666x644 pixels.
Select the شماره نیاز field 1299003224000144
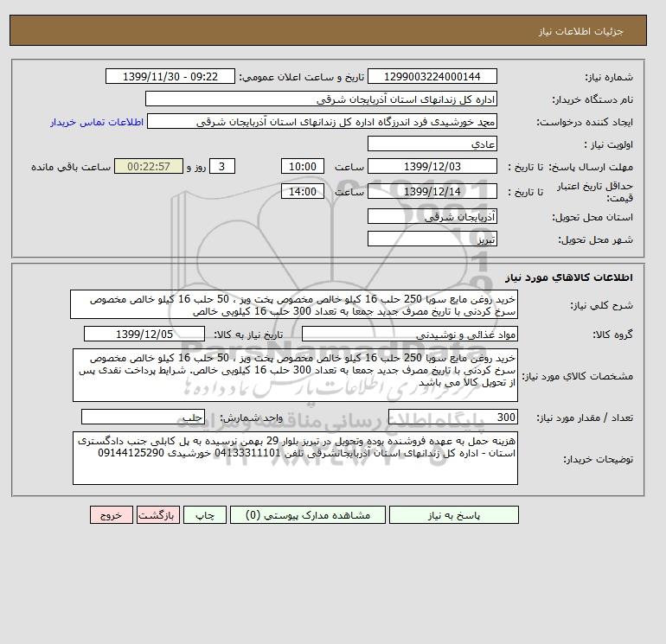click(x=432, y=76)
